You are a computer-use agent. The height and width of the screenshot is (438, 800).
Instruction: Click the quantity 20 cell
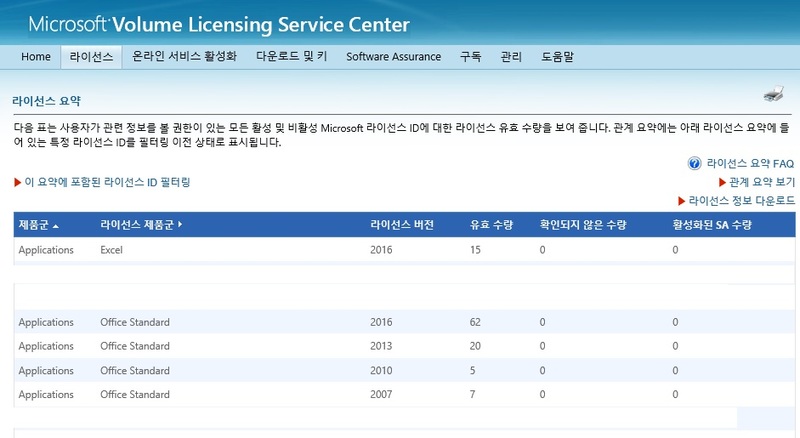(x=475, y=346)
